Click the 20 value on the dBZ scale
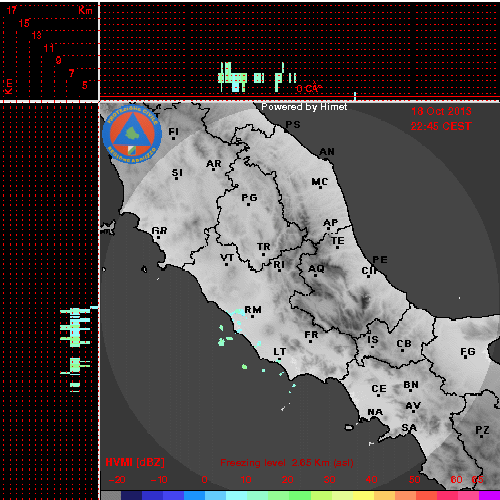Screen dimensions: 500x500 pyautogui.click(x=287, y=480)
